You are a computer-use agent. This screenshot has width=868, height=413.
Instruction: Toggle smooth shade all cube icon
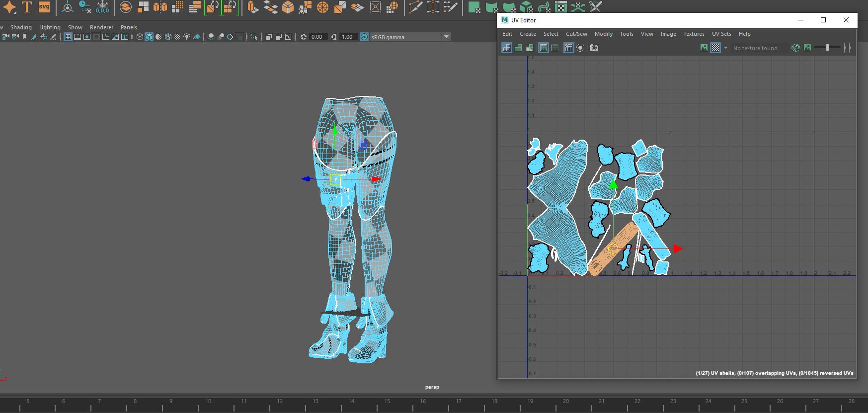(x=149, y=37)
